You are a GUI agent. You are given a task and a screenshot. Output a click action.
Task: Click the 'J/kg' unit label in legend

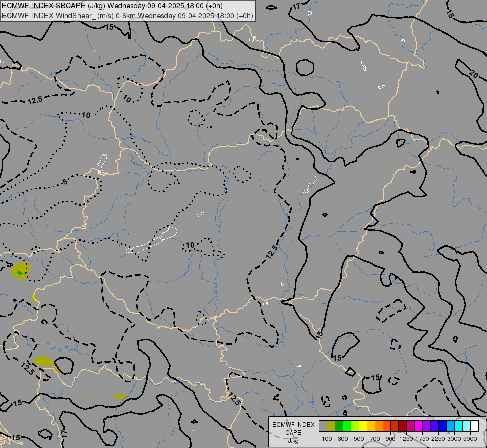pyautogui.click(x=293, y=441)
